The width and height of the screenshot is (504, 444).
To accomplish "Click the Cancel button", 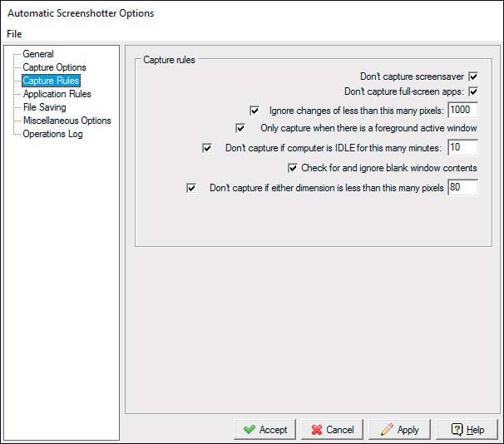I will tap(333, 430).
